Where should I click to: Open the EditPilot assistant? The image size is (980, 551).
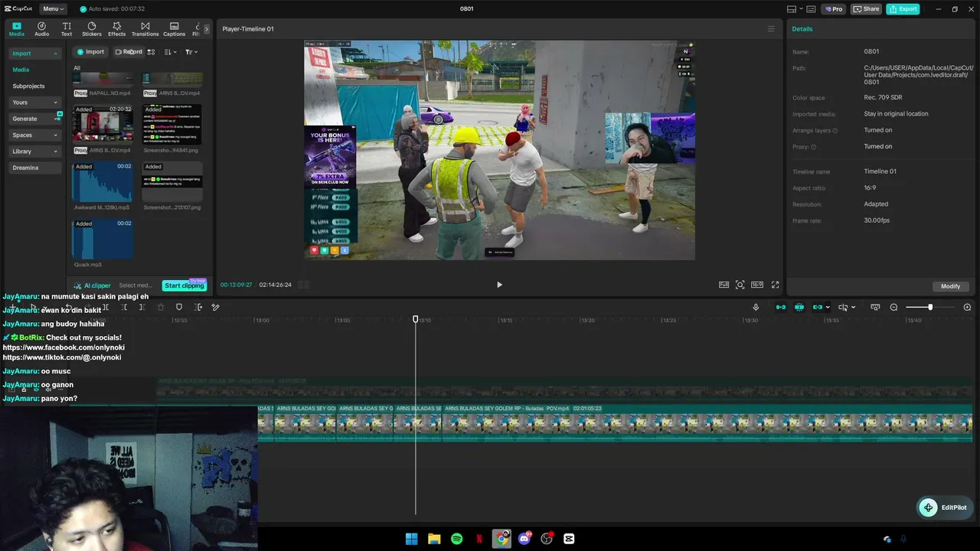point(946,507)
